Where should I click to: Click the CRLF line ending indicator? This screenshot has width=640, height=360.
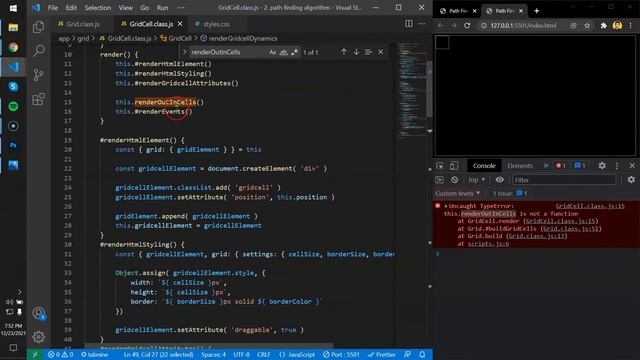click(x=264, y=355)
